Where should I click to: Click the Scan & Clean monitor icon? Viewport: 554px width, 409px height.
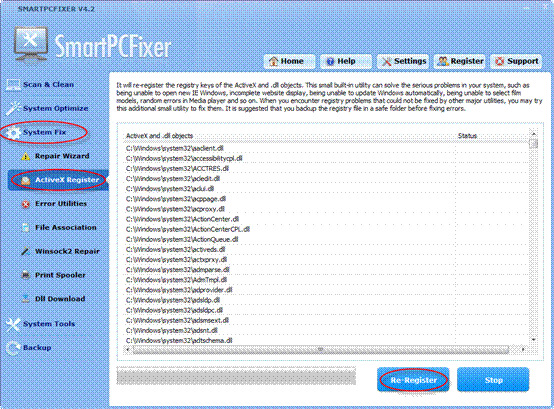13,85
